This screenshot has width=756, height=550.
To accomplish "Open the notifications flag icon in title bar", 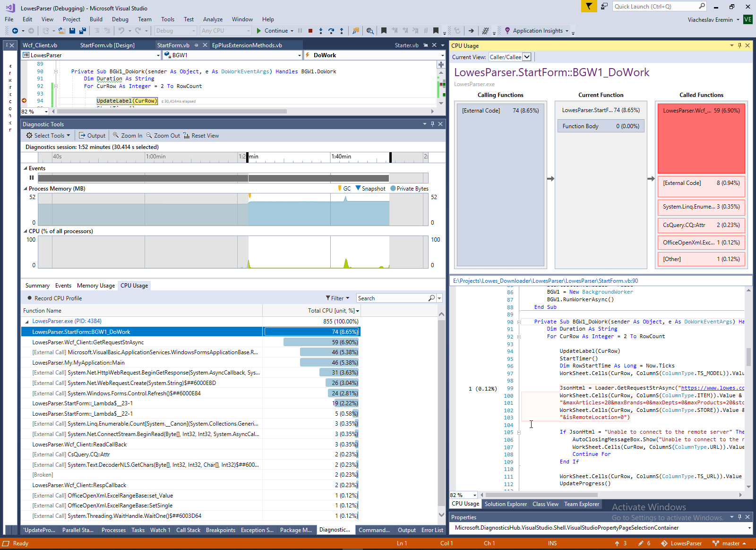I will pos(589,6).
